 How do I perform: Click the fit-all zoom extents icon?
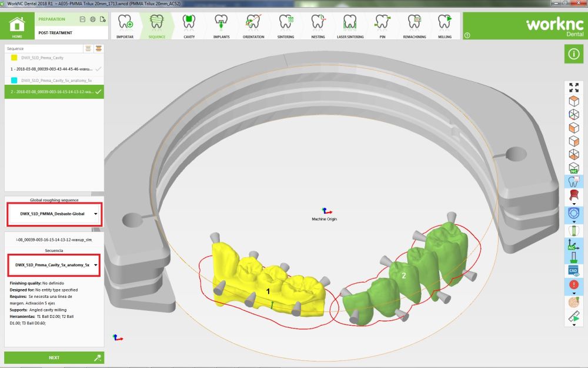coord(574,88)
